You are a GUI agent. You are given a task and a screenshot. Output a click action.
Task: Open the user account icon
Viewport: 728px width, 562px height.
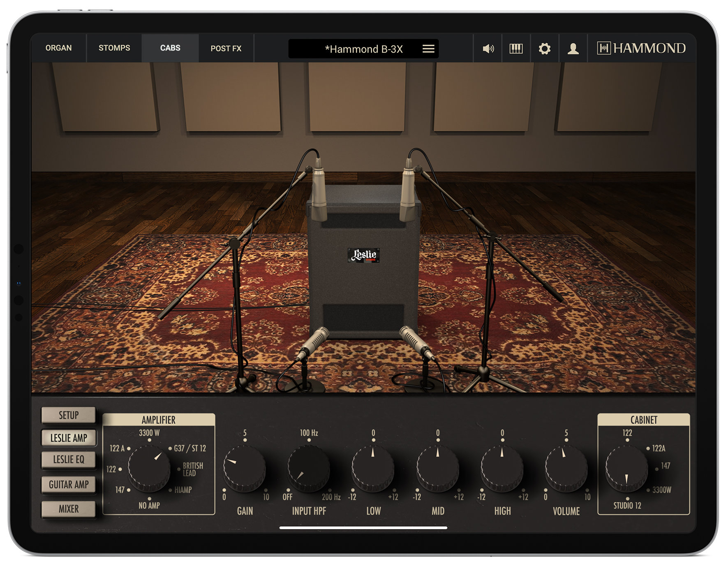click(x=574, y=49)
